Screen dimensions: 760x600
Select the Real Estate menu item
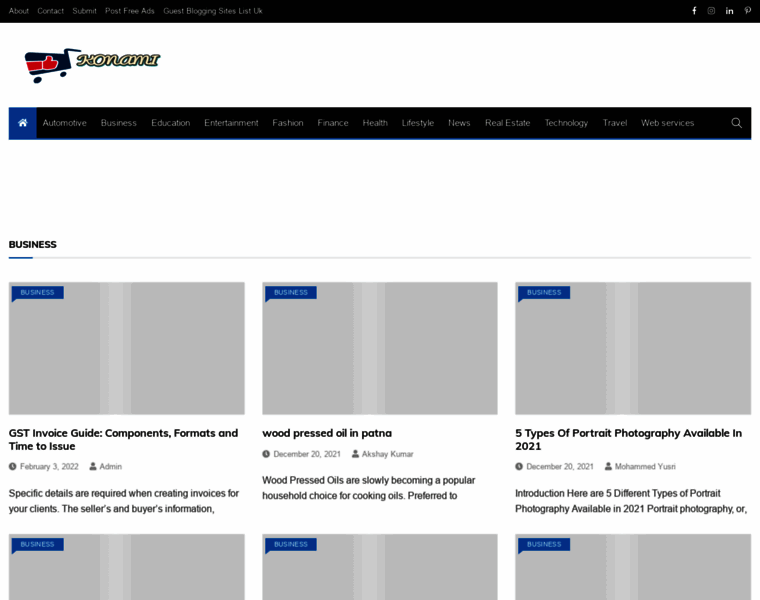point(507,123)
